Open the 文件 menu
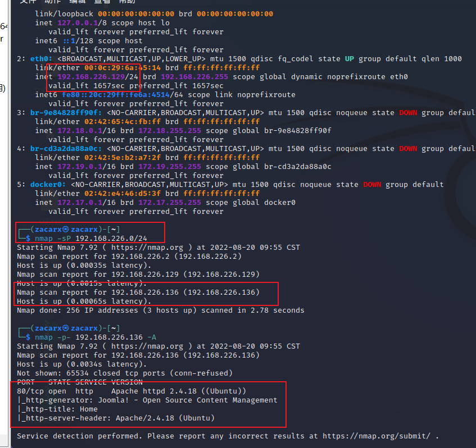Image resolution: width=476 pixels, height=448 pixels. pos(27,2)
